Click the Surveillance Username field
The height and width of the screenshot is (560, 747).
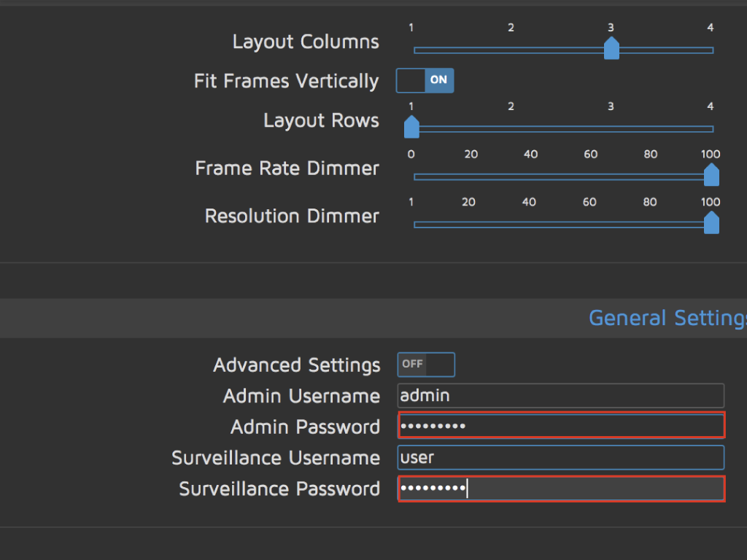[561, 458]
